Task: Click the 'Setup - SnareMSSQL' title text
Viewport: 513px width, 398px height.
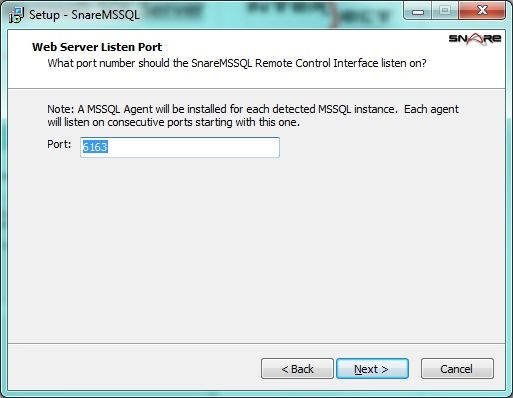Action: tap(84, 15)
